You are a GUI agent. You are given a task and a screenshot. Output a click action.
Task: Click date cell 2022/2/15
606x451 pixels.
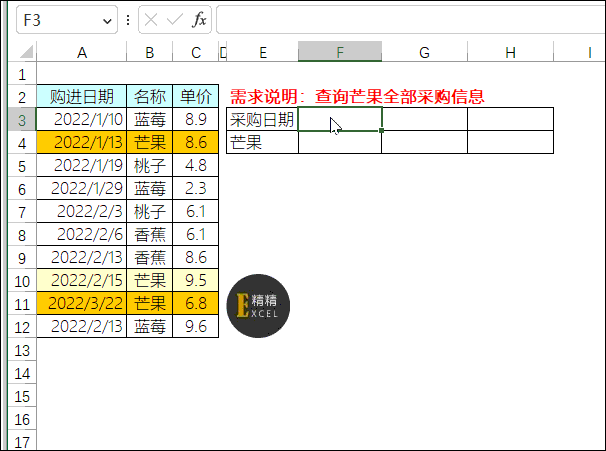click(x=82, y=280)
